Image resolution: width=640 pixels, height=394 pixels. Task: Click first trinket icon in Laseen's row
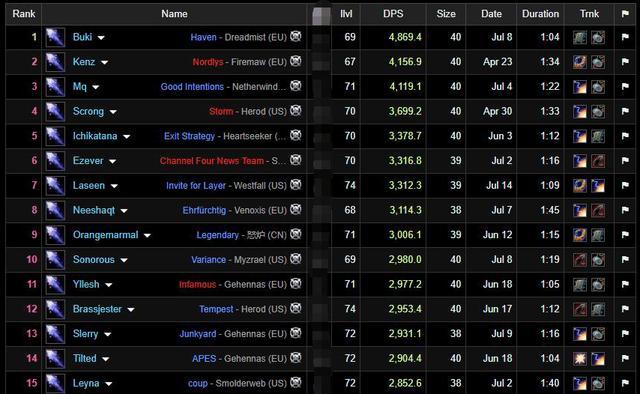[x=580, y=186]
